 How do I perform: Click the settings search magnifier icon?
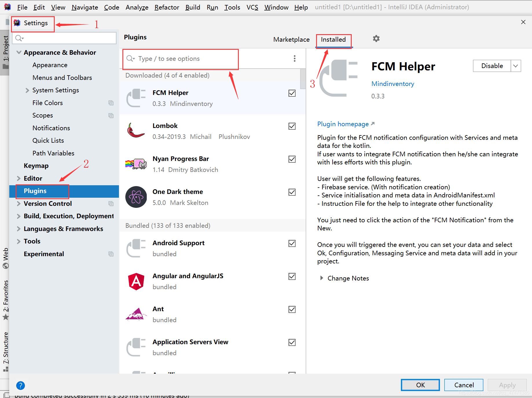pos(19,38)
